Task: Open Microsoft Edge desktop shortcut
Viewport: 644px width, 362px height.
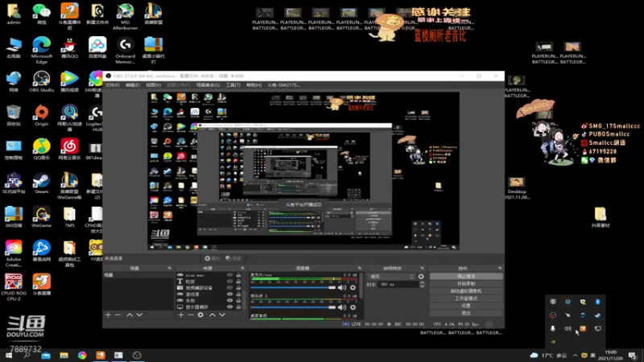Action: [42, 50]
